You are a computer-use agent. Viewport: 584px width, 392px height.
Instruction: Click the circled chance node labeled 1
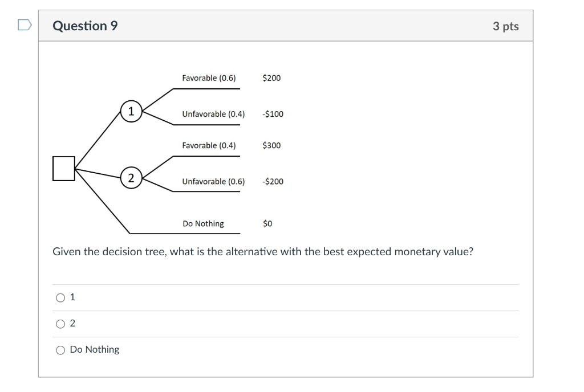point(131,111)
